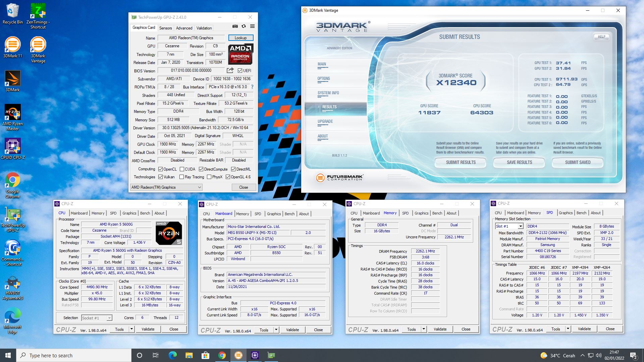Viewport: 644px width, 362px height.
Task: Open Google Chrome desktop icon
Action: point(13,185)
